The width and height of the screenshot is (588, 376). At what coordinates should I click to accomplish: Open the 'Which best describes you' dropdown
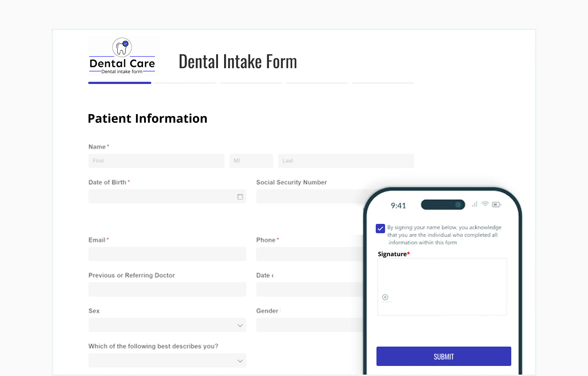[x=167, y=361]
